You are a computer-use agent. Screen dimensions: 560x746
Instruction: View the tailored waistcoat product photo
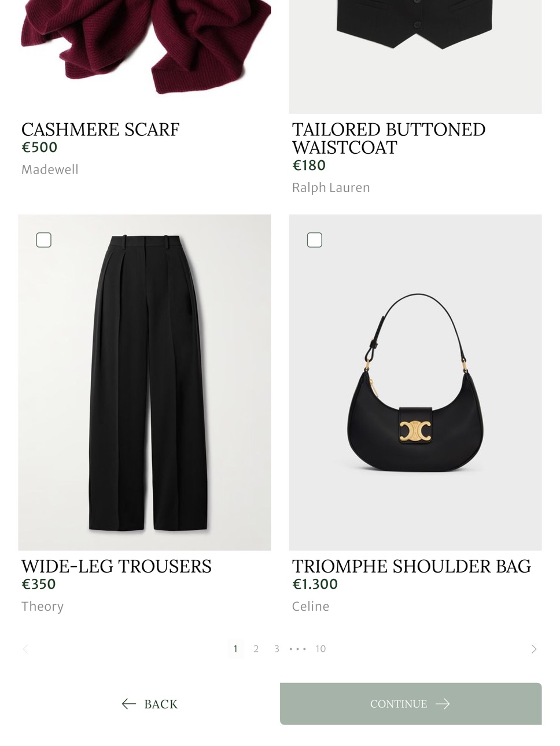coord(415,57)
